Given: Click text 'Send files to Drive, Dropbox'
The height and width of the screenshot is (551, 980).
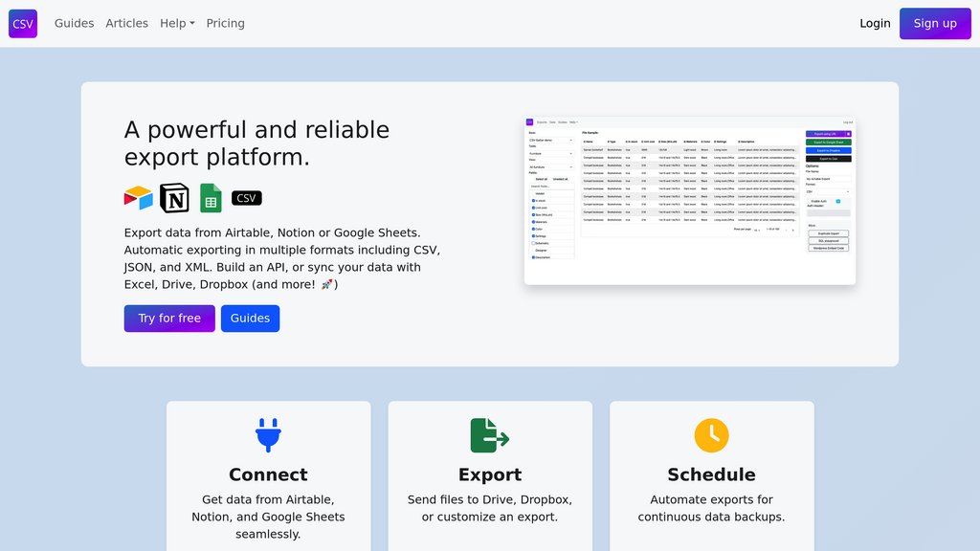Looking at the screenshot, I should 489,499.
